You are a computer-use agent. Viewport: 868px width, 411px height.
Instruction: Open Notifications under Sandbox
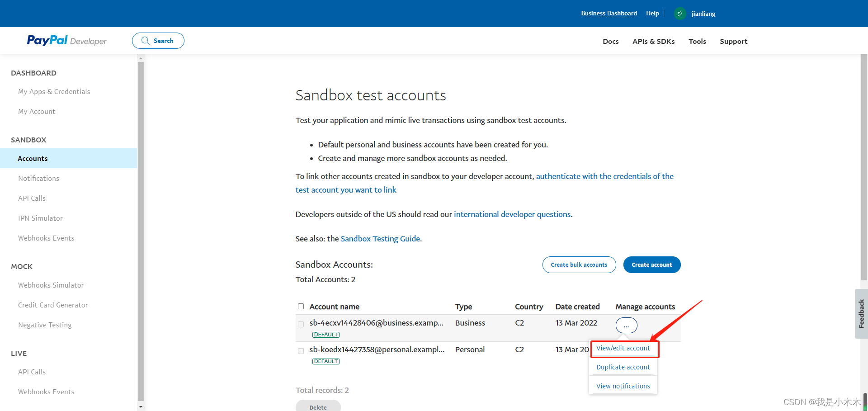(38, 178)
